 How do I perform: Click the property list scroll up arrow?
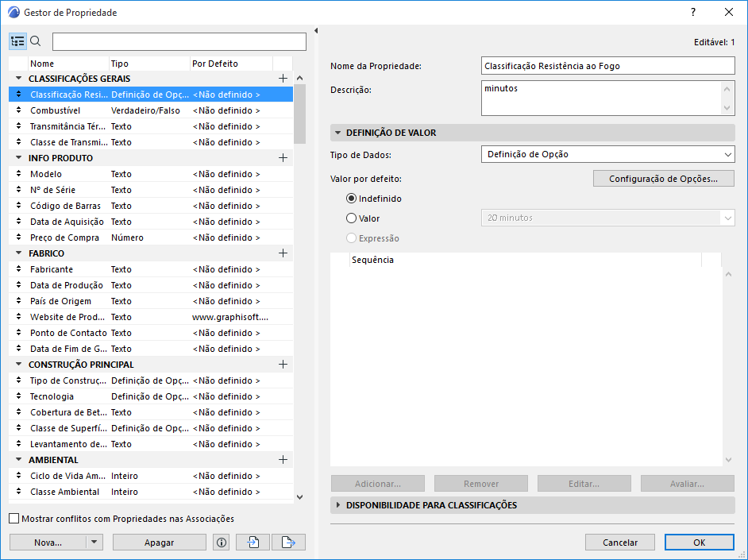pyautogui.click(x=299, y=78)
